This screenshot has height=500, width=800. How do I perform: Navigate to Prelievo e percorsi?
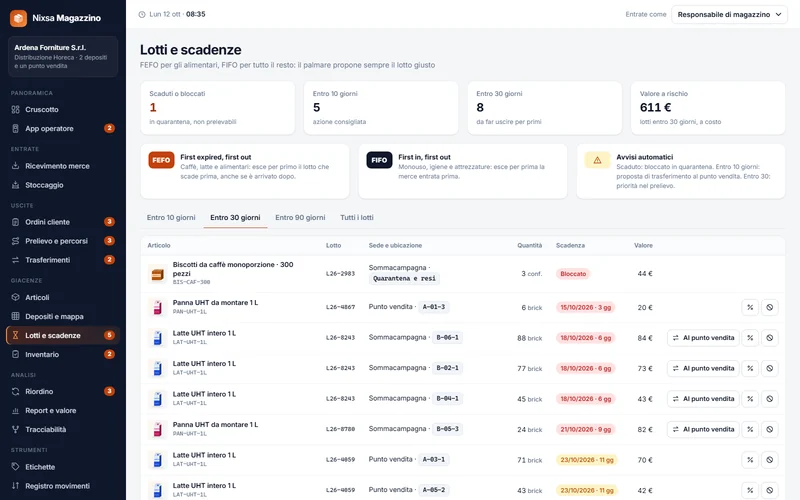[x=63, y=241]
